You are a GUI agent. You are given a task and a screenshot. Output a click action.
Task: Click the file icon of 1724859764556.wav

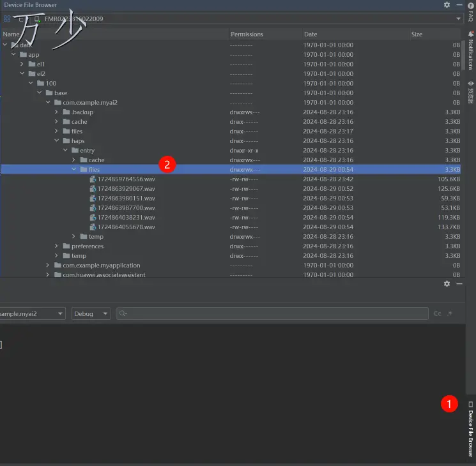[93, 179]
